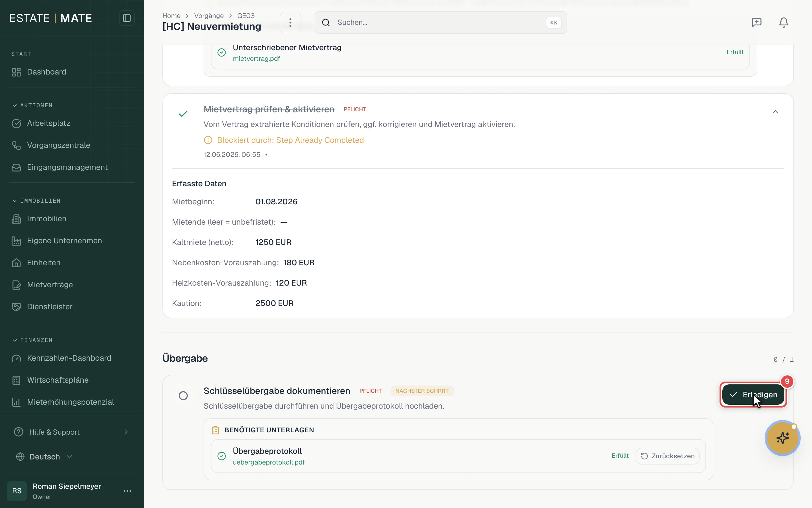Viewport: 812px width, 508px height.
Task: Click the RS user avatar
Action: click(17, 491)
